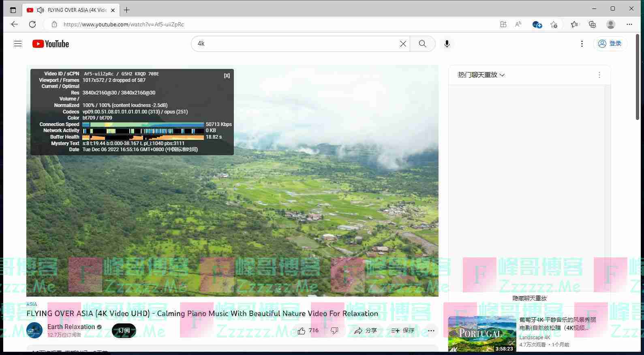Subscribe to Earth Relaxation channel

click(x=124, y=331)
